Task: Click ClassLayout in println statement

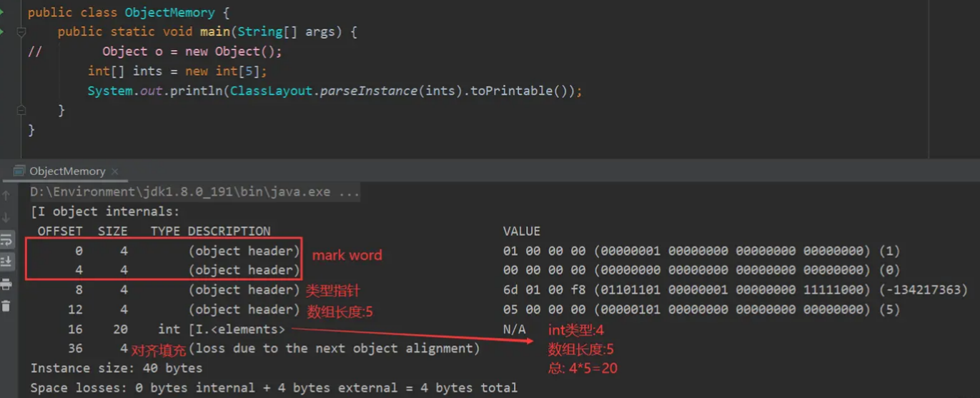Action: tap(271, 91)
